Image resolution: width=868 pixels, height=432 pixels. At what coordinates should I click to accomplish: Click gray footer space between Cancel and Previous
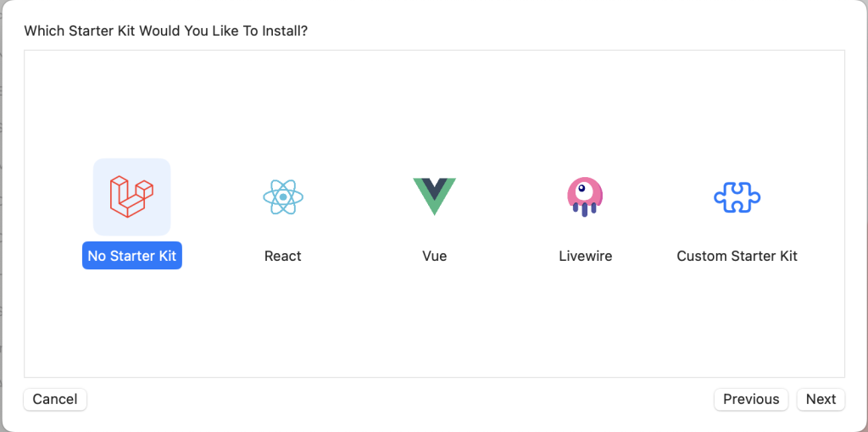pos(398,399)
